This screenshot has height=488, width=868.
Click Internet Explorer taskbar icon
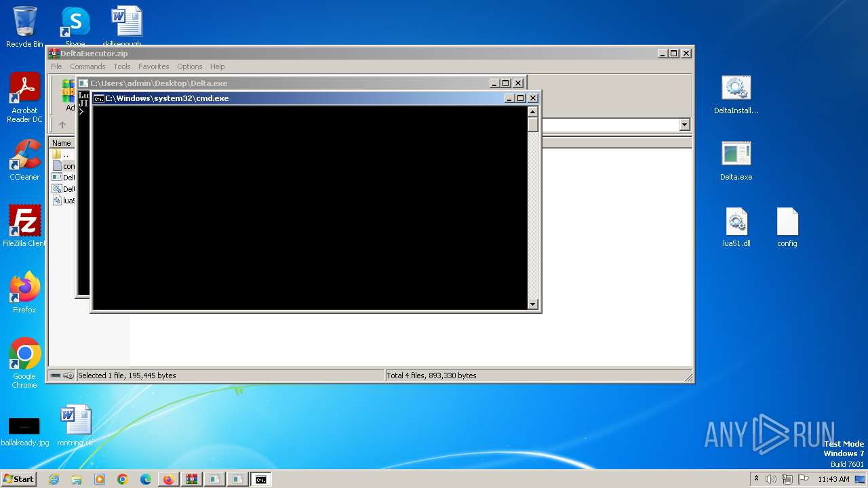pyautogui.click(x=54, y=479)
